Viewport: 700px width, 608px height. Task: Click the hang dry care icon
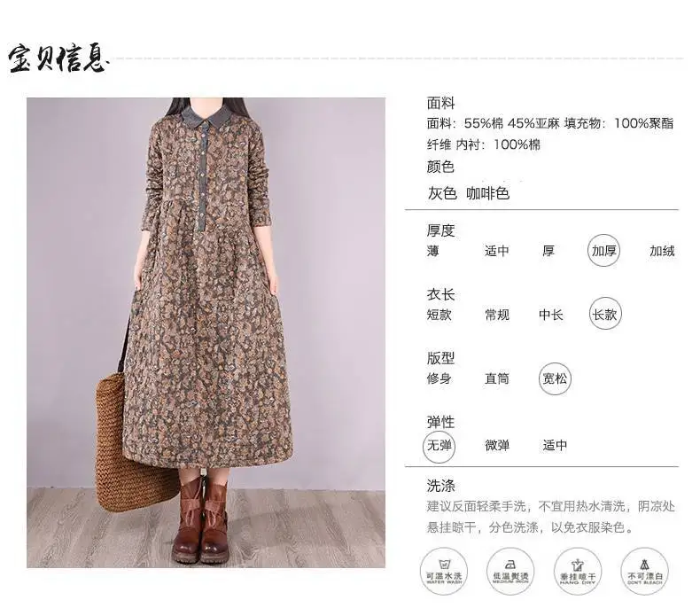(x=577, y=572)
